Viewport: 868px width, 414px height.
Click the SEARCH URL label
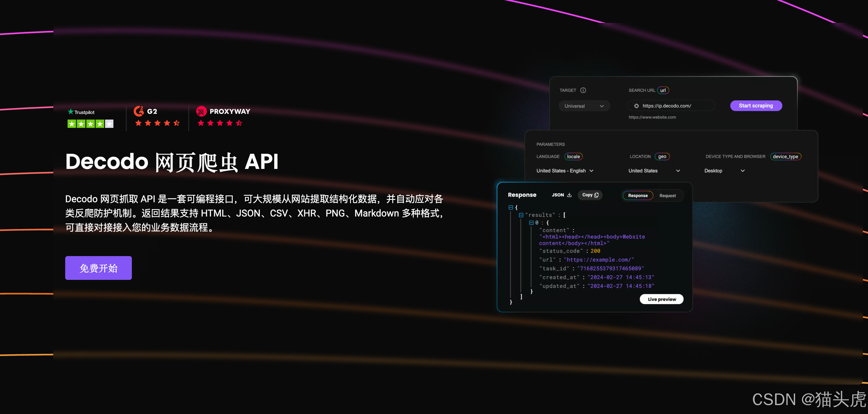(642, 90)
